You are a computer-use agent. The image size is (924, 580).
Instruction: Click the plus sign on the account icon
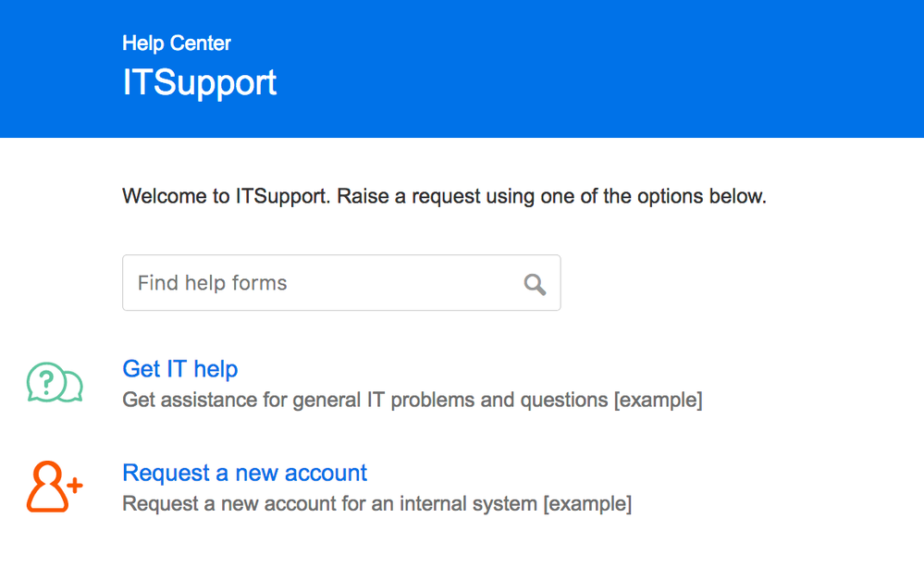(75, 484)
